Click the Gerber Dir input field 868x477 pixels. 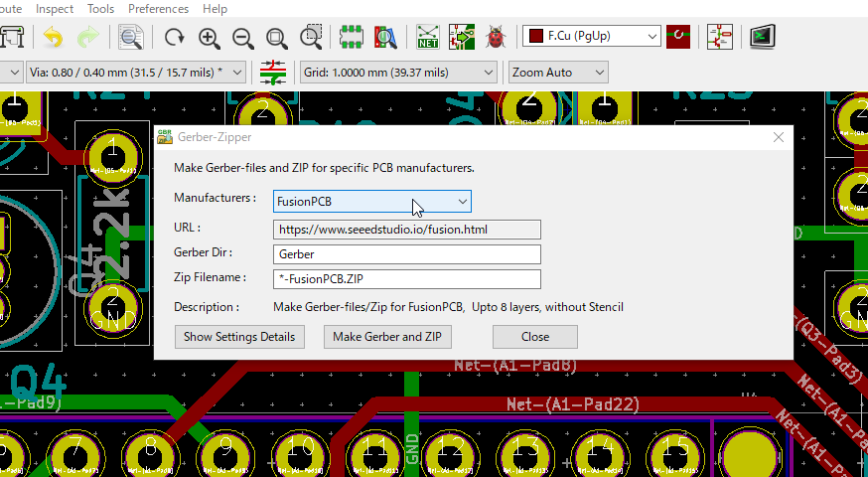click(407, 254)
